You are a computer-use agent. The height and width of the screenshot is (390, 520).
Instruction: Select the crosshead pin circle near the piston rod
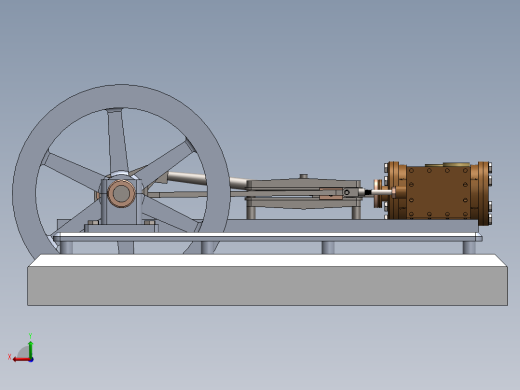(347, 192)
